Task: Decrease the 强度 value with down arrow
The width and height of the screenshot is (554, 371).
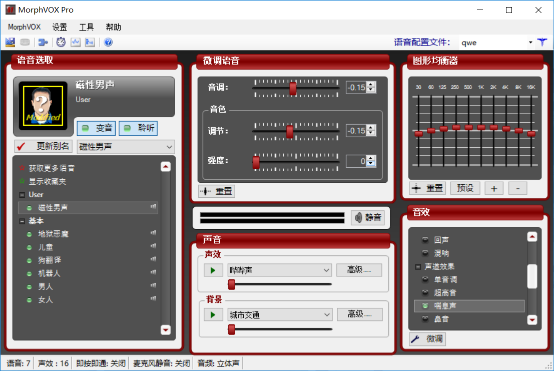Action: pos(371,164)
